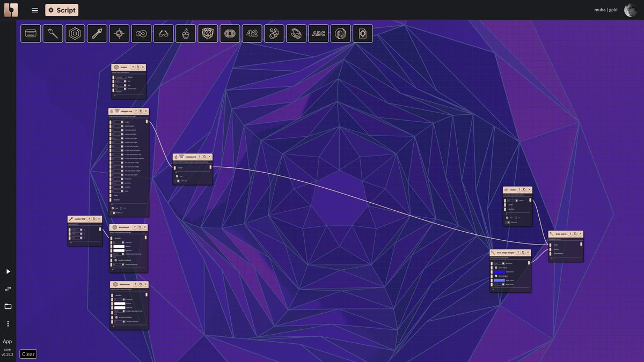Open help on the draw async node

570,234
